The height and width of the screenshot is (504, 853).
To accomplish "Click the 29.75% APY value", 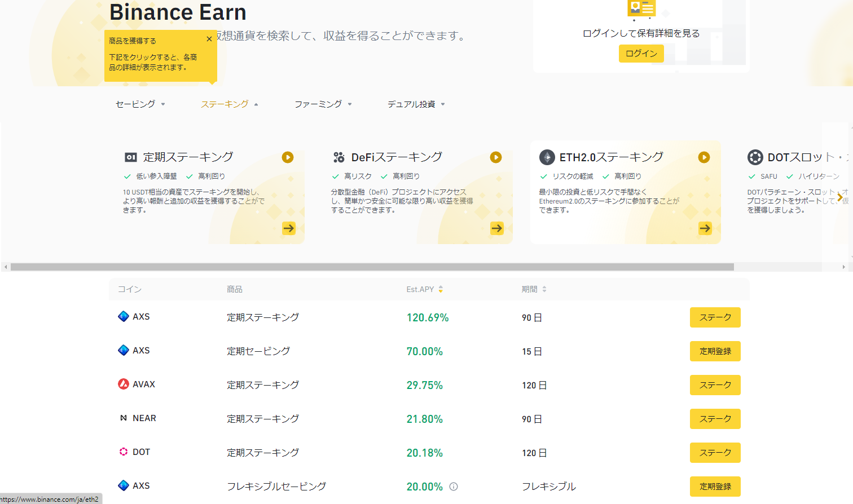I will [x=425, y=385].
